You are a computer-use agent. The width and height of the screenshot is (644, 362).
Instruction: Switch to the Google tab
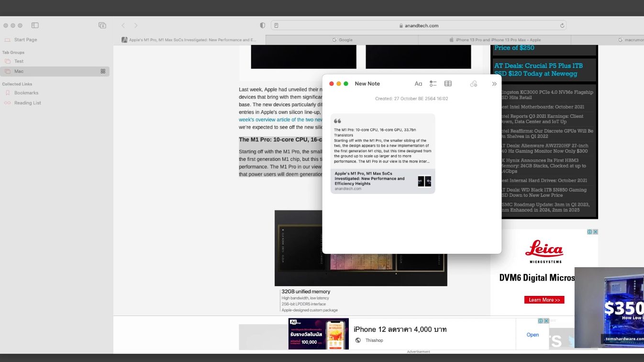(342, 40)
